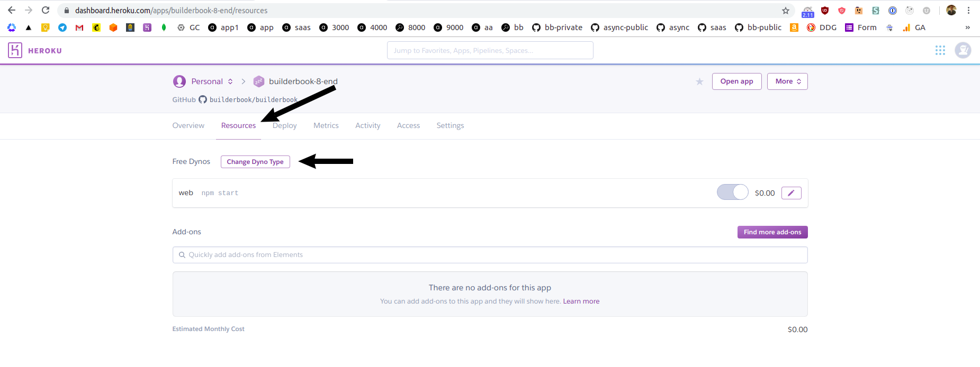Screen dimensions: 980x367
Task: Open the Telegram bookmark icon
Action: point(62,27)
